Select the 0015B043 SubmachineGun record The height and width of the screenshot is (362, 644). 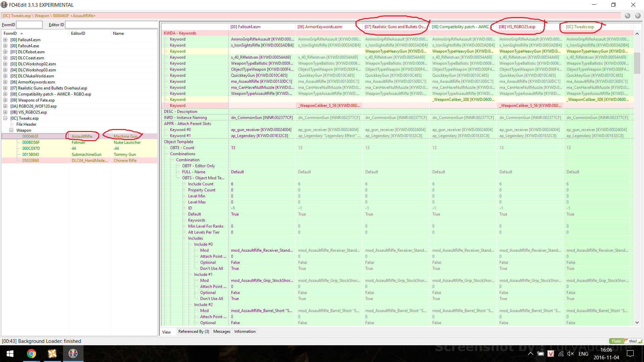[79, 155]
